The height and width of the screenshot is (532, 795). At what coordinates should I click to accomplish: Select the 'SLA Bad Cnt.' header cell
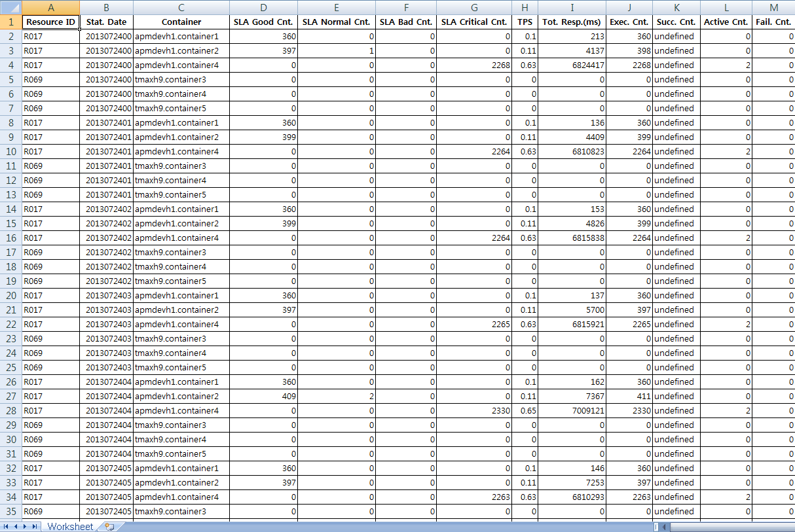406,22
